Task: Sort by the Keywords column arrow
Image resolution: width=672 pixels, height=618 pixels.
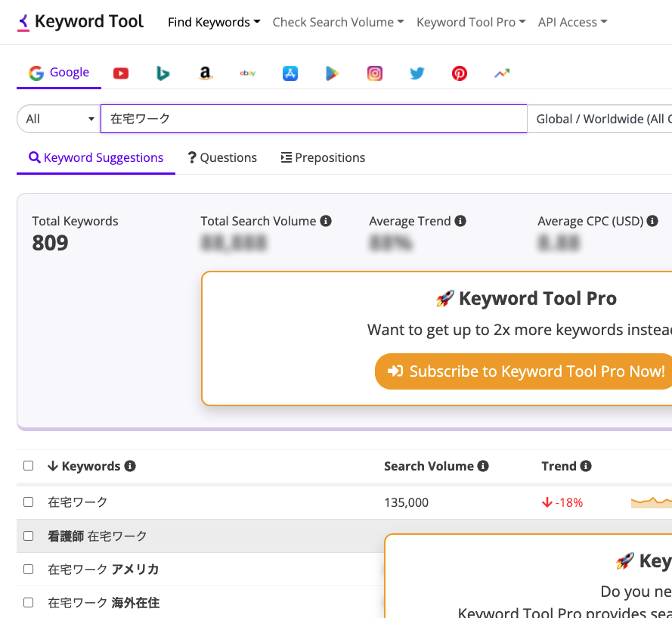Action: pos(53,466)
